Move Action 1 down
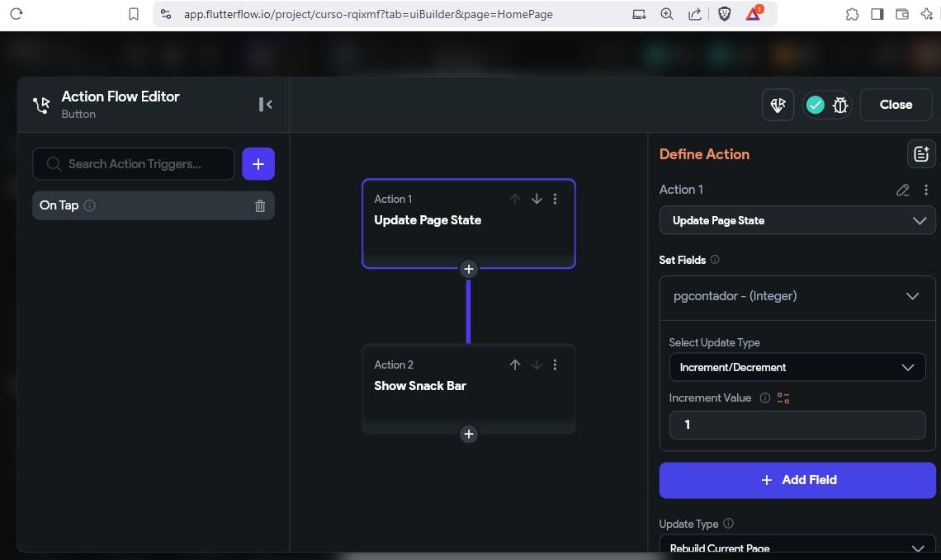The width and height of the screenshot is (941, 560). tap(537, 199)
